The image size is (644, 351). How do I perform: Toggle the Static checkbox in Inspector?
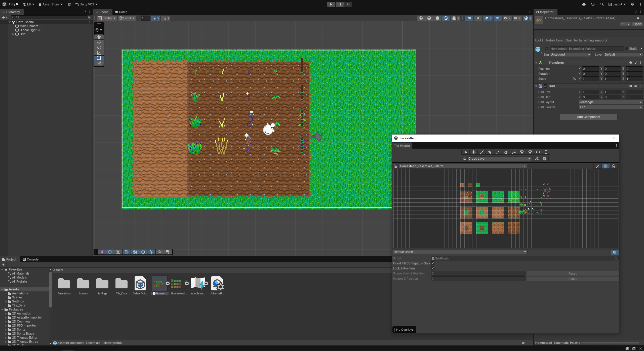click(626, 49)
